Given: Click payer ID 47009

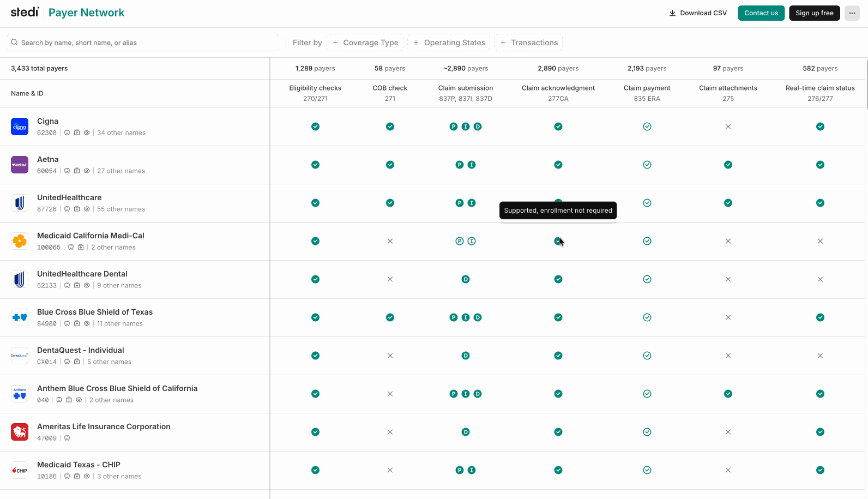Looking at the screenshot, I should (47, 438).
